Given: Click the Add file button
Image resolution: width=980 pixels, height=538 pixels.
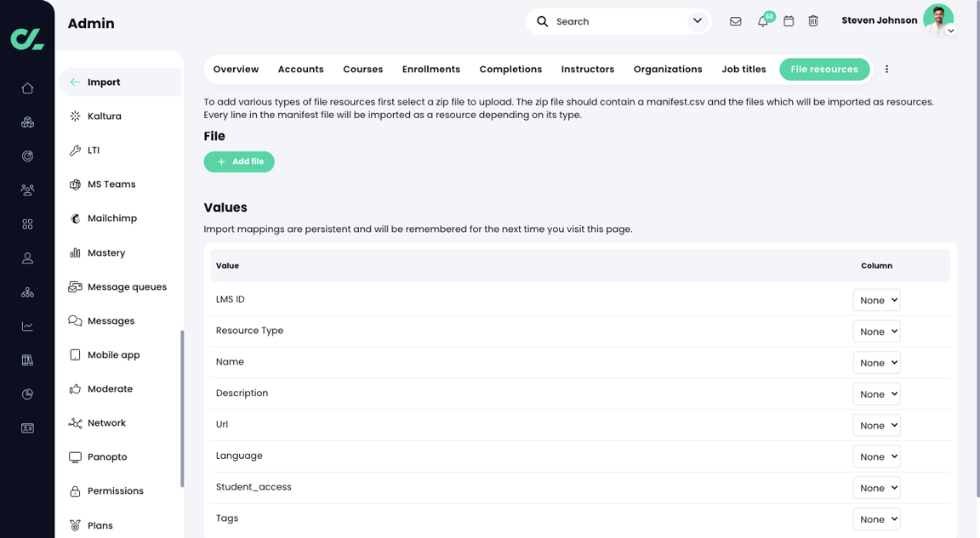Looking at the screenshot, I should coord(239,161).
